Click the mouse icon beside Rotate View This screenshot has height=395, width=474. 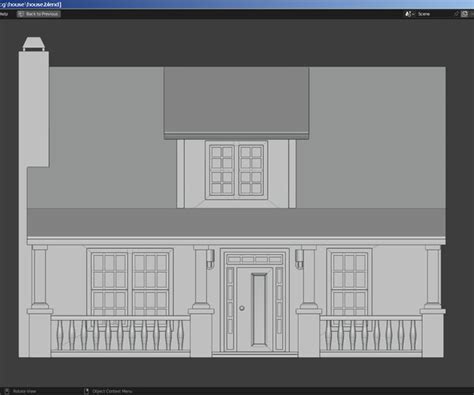[7, 391]
